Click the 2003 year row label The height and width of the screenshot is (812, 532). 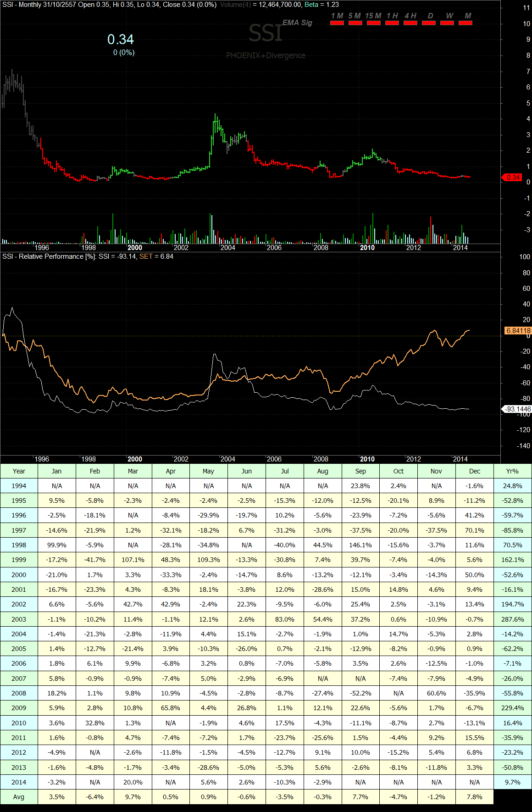tap(19, 619)
